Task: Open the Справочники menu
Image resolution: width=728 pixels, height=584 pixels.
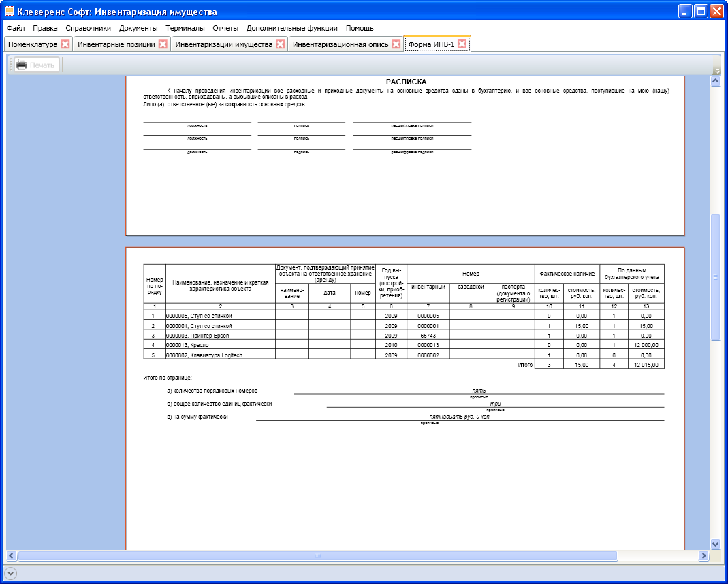Action: pyautogui.click(x=89, y=28)
